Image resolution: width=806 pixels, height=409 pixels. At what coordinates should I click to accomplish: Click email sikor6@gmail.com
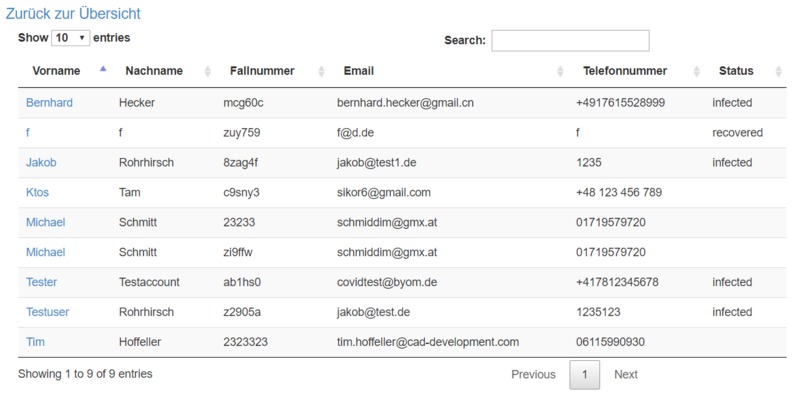(384, 192)
